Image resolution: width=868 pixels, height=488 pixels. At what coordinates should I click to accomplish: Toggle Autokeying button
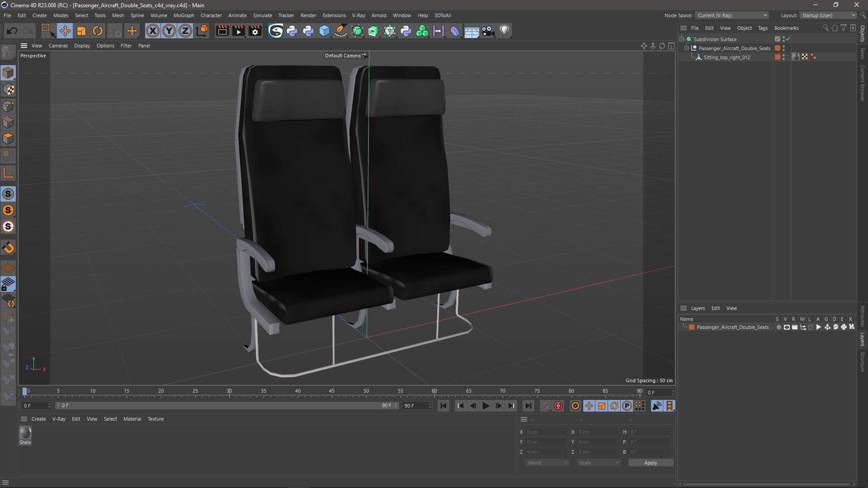tap(558, 406)
